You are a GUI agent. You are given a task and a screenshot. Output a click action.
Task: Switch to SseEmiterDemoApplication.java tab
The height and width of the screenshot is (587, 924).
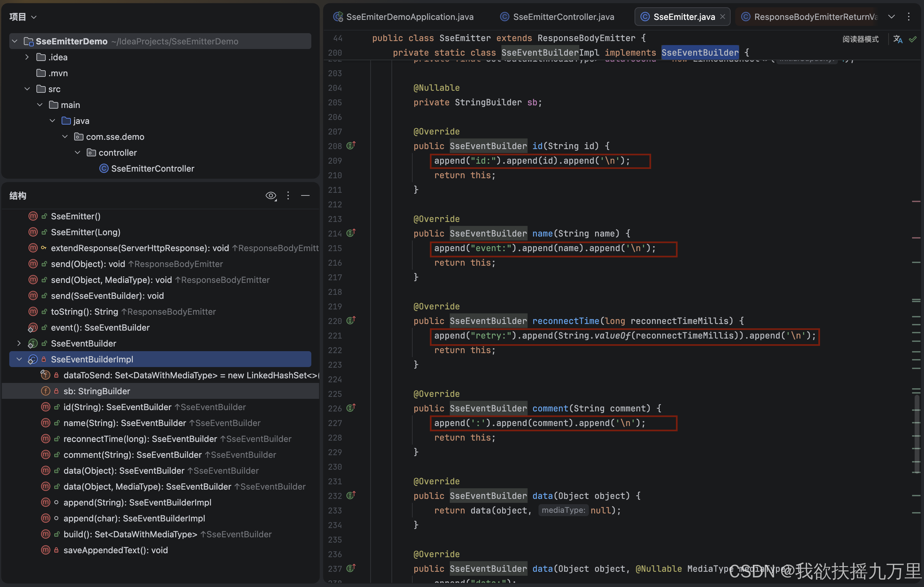(403, 17)
